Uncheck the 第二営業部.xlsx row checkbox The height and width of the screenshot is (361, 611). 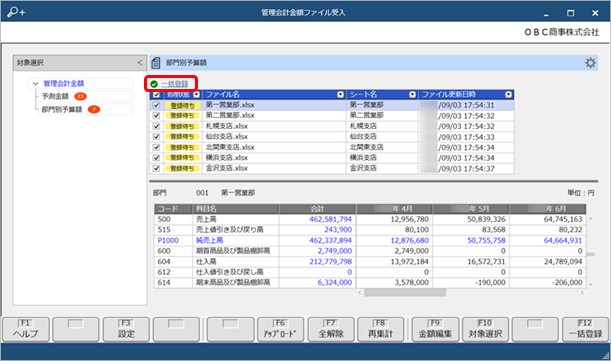tap(156, 115)
